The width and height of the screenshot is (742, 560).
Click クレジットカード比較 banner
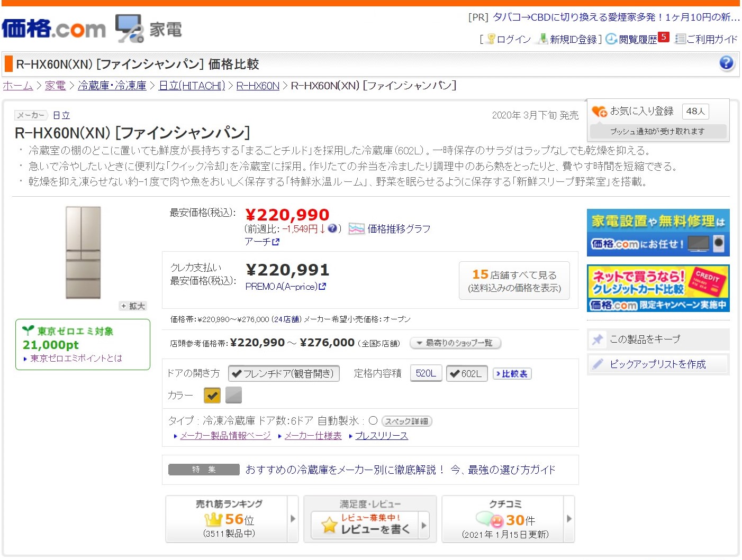point(658,288)
